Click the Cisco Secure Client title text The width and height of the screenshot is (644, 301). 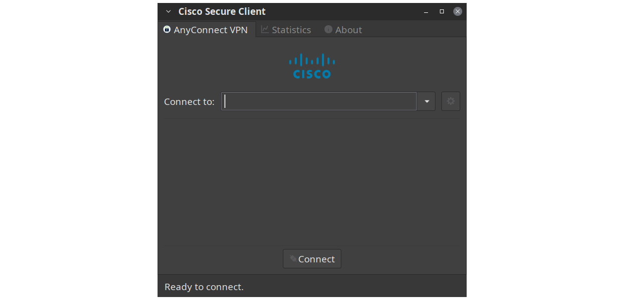pyautogui.click(x=222, y=11)
